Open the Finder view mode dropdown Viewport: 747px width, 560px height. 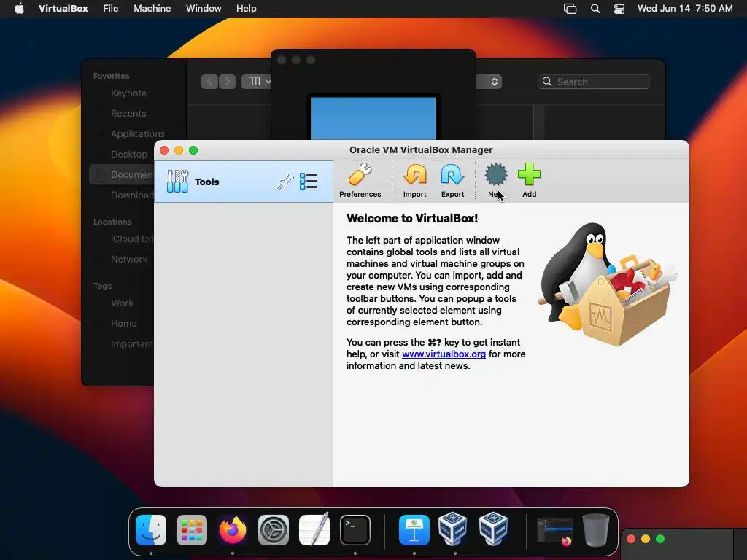coord(257,82)
